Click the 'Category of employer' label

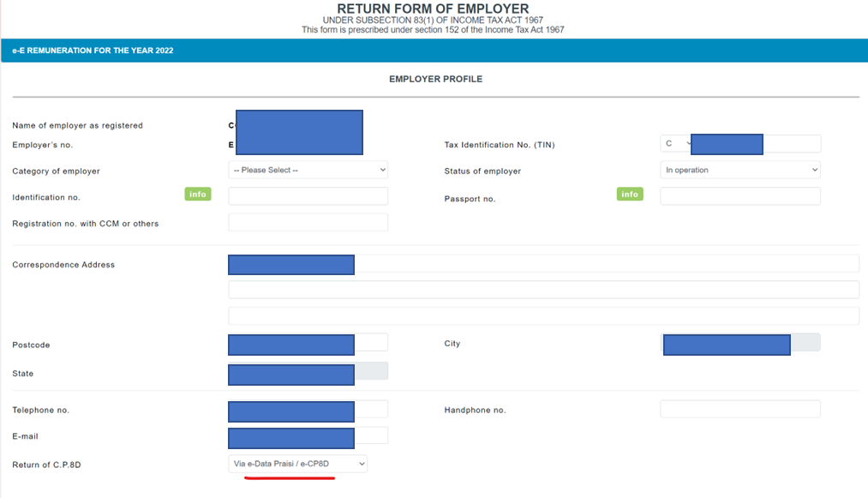tap(56, 171)
